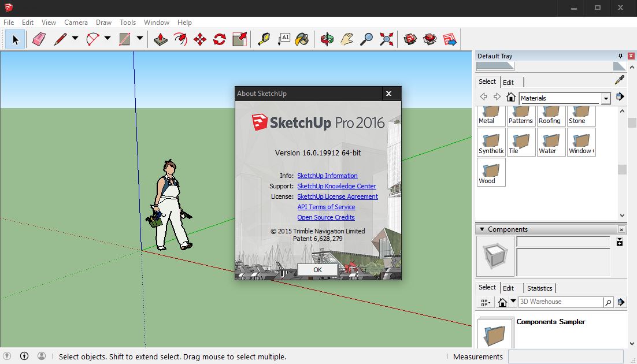Open the Camera menu
This screenshot has width=637, height=364.
tap(76, 23)
